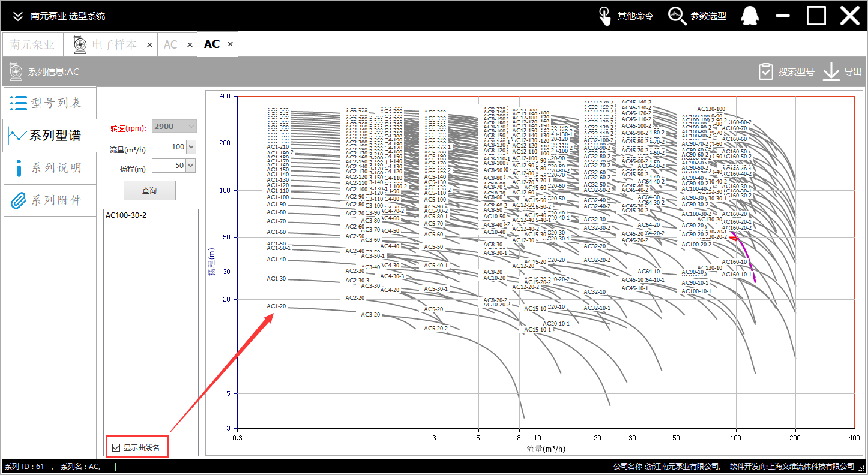This screenshot has width=868, height=475.
Task: Click 浙江南元泵业有限公司 in status bar
Action: [684, 467]
